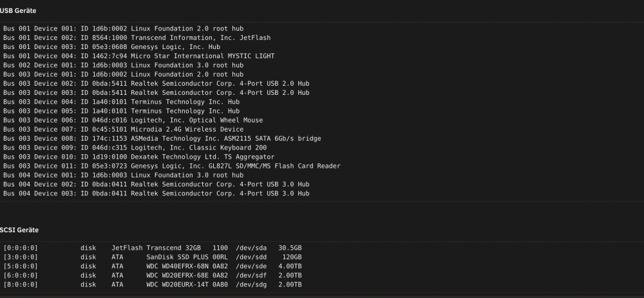Image resolution: width=644 pixels, height=298 pixels.
Task: Click the USB Geräte section heading
Action: 18,11
